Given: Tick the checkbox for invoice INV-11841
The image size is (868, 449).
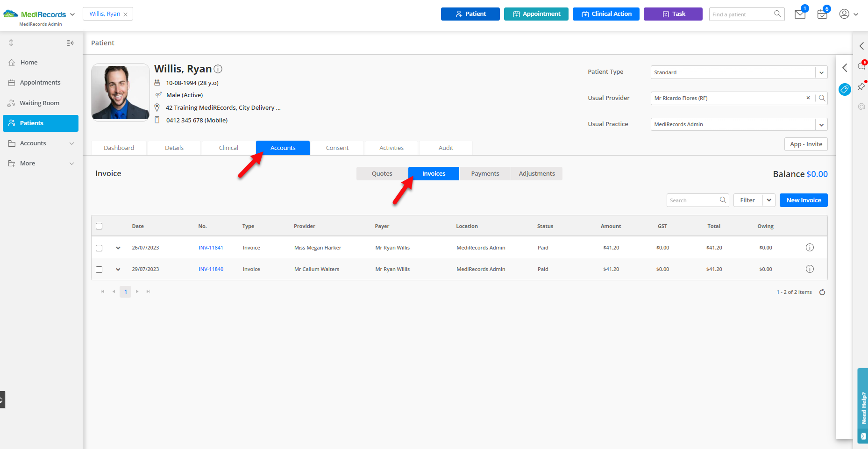Looking at the screenshot, I should [99, 248].
